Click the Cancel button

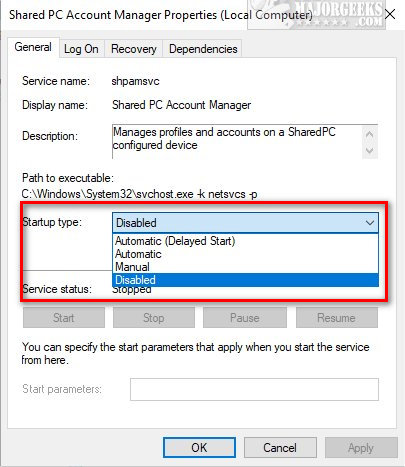(280, 448)
